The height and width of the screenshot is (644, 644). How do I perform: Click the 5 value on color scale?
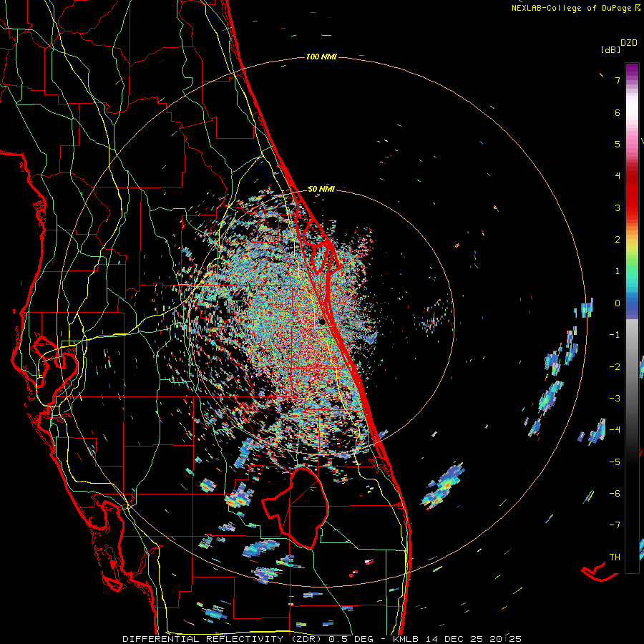coord(618,144)
